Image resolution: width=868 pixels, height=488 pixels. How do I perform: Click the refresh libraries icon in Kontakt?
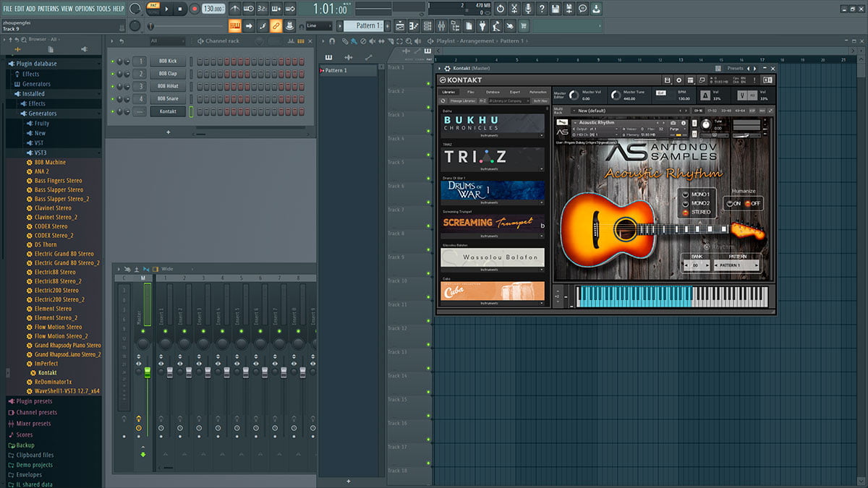[443, 100]
